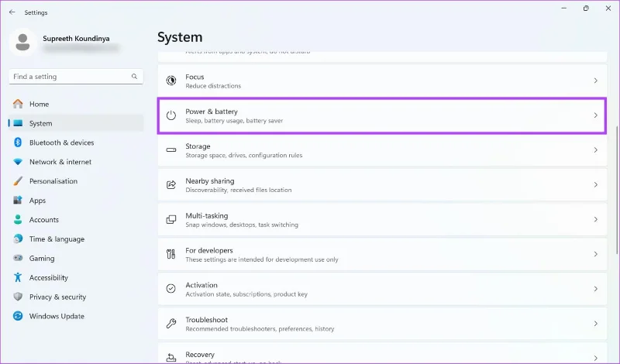Select Accessibility label in sidebar
Viewport: 620px width, 364px height.
[x=49, y=277]
